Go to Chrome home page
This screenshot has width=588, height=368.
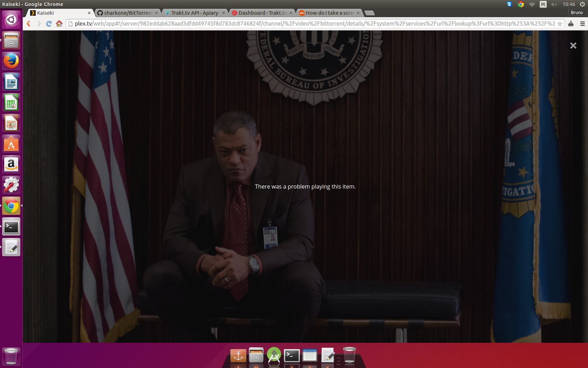(59, 23)
